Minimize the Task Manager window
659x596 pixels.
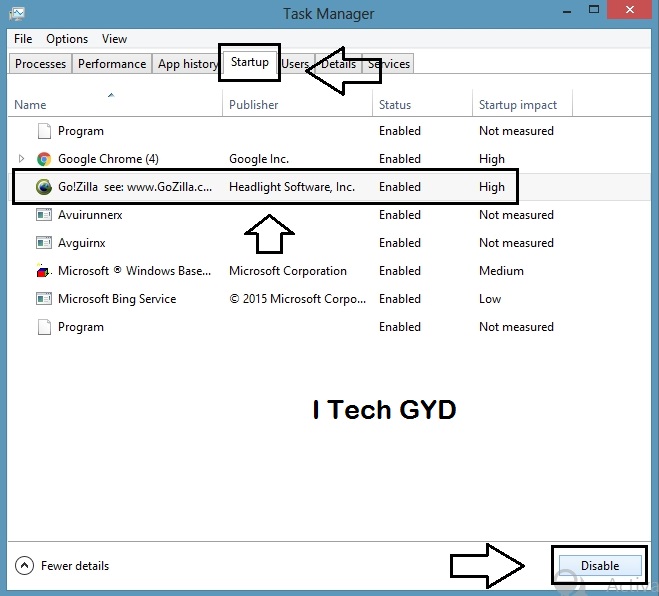click(567, 10)
